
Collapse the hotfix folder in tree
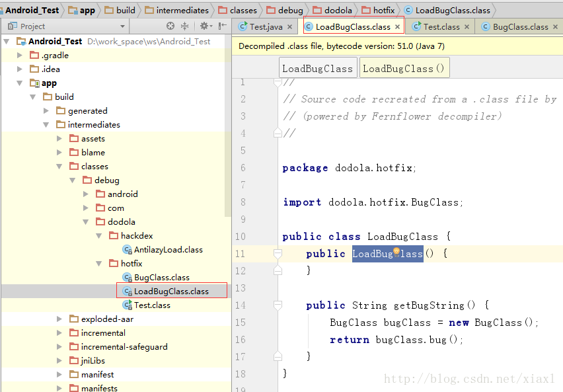(x=99, y=264)
